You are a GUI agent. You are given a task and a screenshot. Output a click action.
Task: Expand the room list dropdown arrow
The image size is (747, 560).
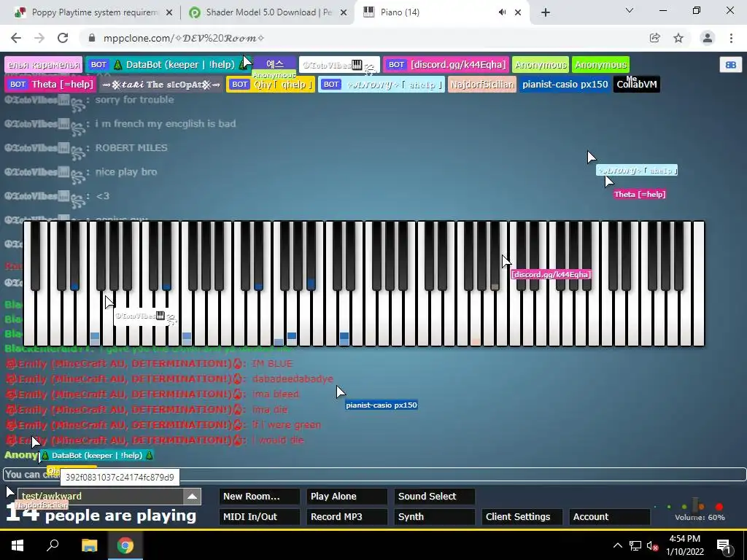[192, 496]
